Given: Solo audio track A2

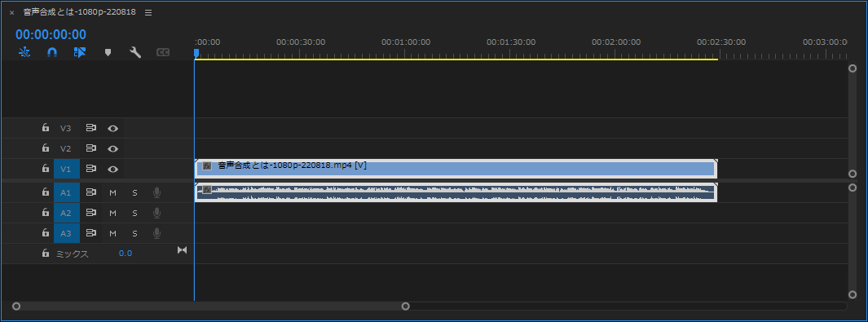Looking at the screenshot, I should click(134, 213).
